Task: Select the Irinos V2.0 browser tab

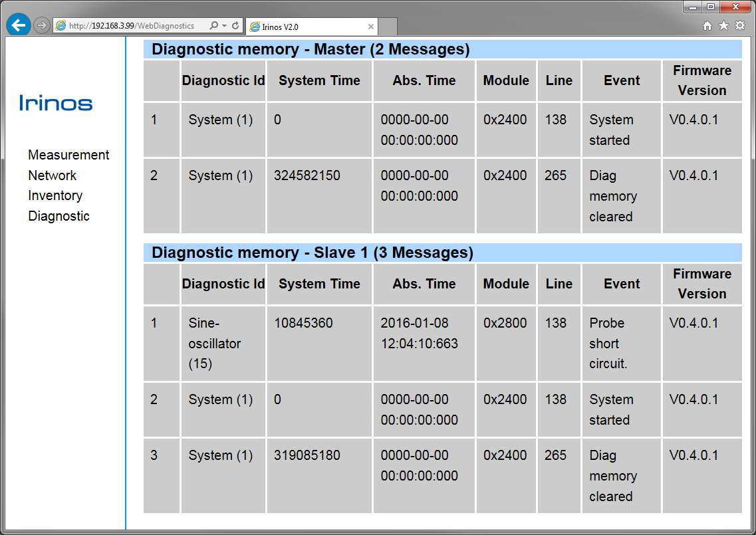Action: click(x=311, y=27)
